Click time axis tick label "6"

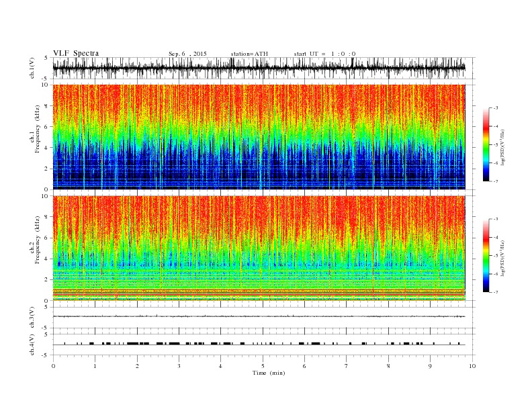click(x=304, y=366)
